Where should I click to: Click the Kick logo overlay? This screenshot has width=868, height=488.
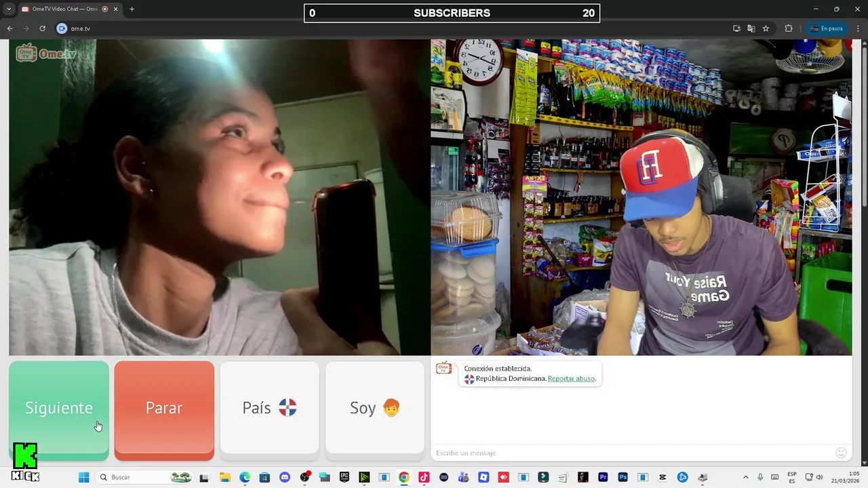[x=25, y=462]
